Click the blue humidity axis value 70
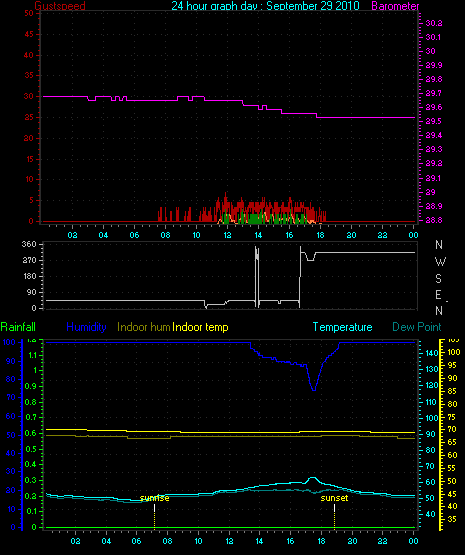This screenshot has height=555, width=465. 11,397
